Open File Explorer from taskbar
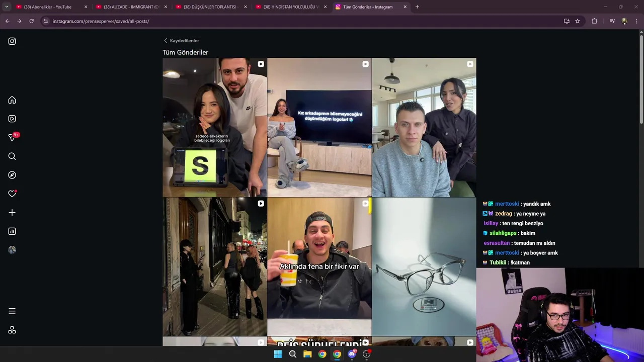This screenshot has height=362, width=644. point(307,354)
